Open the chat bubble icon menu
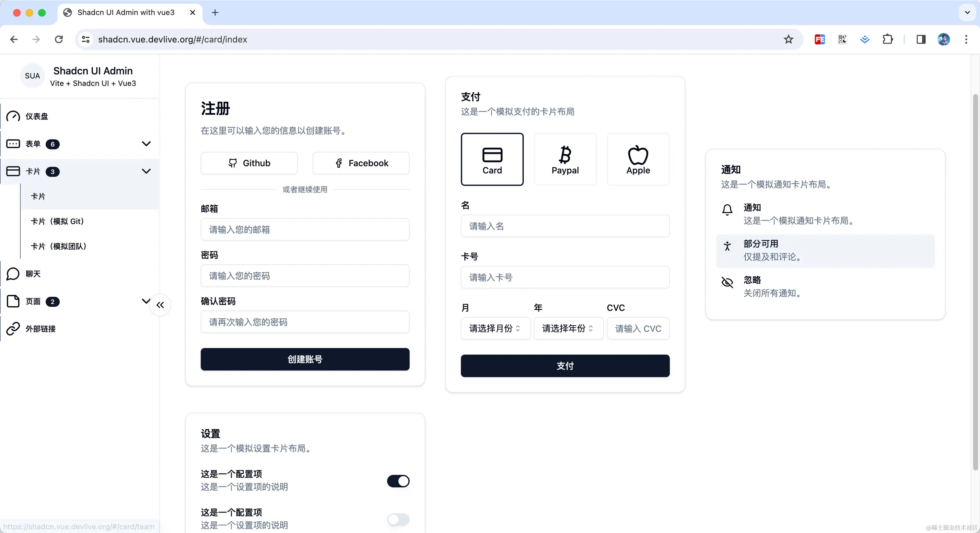The height and width of the screenshot is (533, 980). (13, 274)
